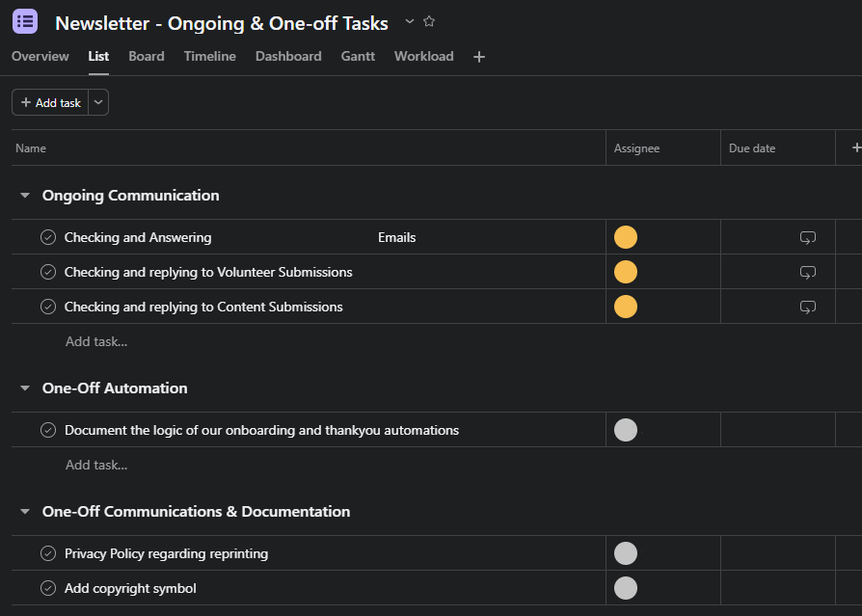The width and height of the screenshot is (862, 616).
Task: Click the Ongoing Communication section title
Action: 131,196
